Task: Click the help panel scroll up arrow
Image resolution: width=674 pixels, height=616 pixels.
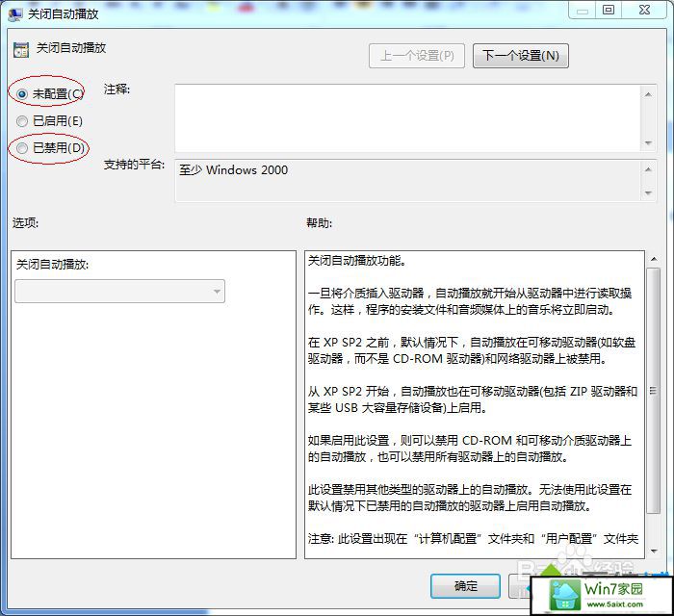Action: coord(654,259)
